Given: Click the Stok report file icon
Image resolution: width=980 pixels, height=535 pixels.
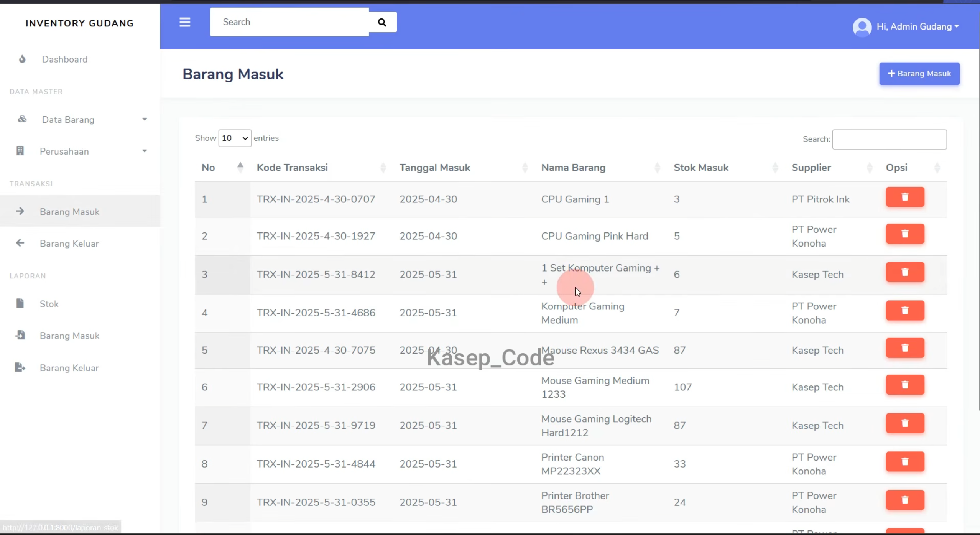Looking at the screenshot, I should tap(20, 303).
